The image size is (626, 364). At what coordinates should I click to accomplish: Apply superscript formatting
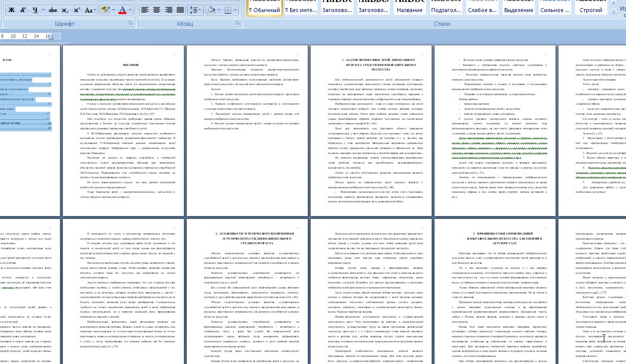click(x=77, y=10)
